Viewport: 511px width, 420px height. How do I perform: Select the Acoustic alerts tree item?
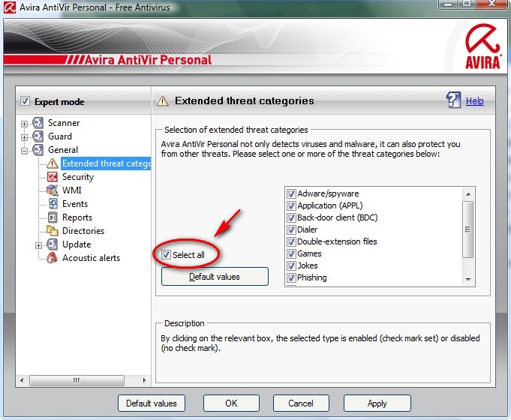pos(91,258)
